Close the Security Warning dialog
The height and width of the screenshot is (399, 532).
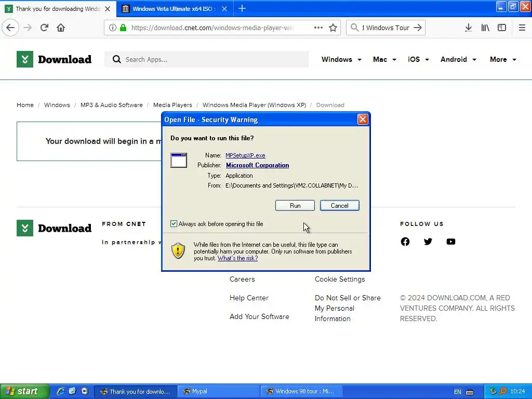pyautogui.click(x=363, y=119)
